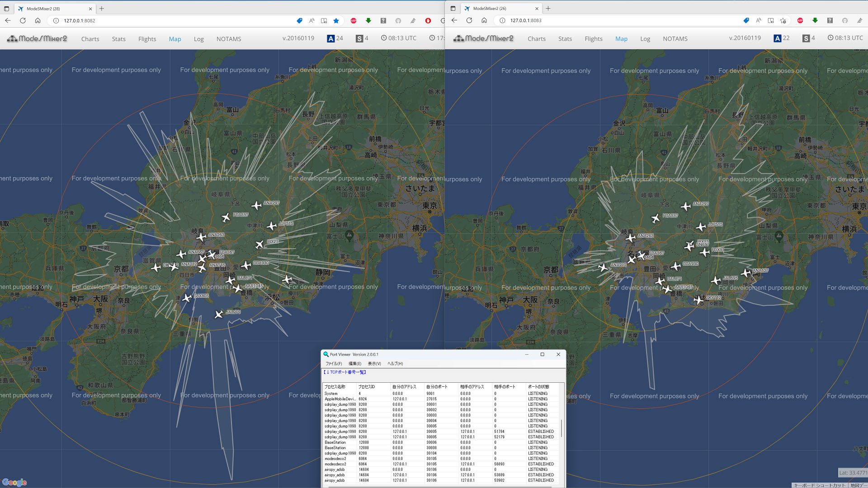Click the AdBlock Plus extension icon in left browser
868x488 pixels.
point(354,21)
